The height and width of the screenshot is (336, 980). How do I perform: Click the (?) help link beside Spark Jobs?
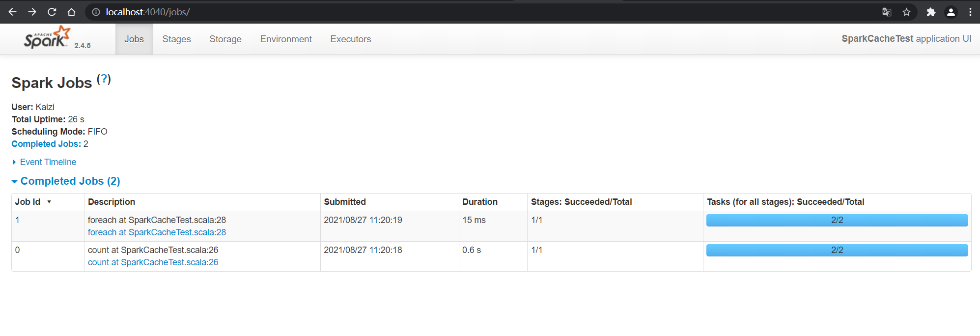point(104,79)
